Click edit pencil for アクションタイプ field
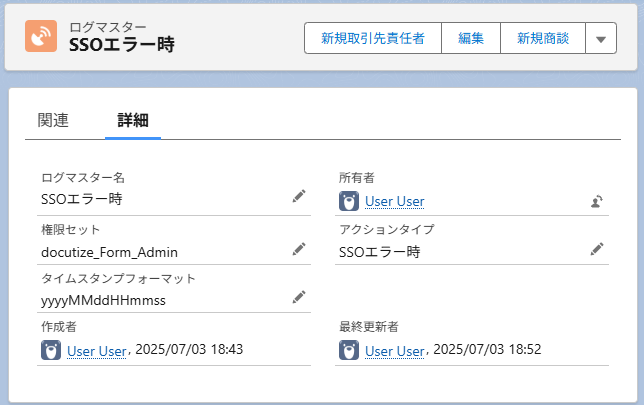644x405 pixels. point(596,248)
